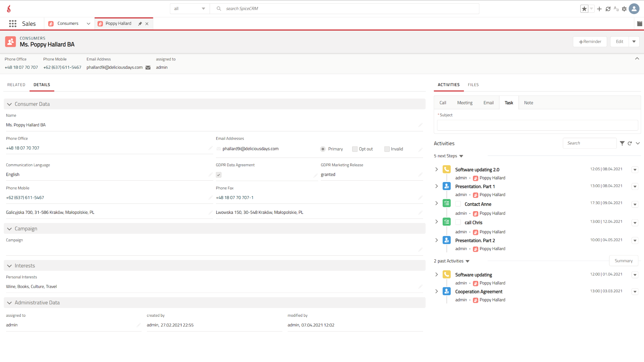Screen dimensions: 644x362
Task: Click the favorites star icon
Action: click(x=584, y=9)
